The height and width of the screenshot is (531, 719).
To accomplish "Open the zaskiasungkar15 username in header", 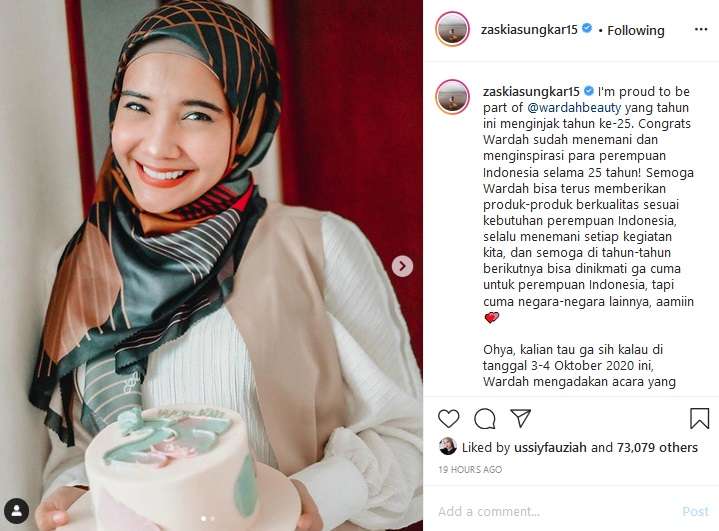I will click(529, 30).
